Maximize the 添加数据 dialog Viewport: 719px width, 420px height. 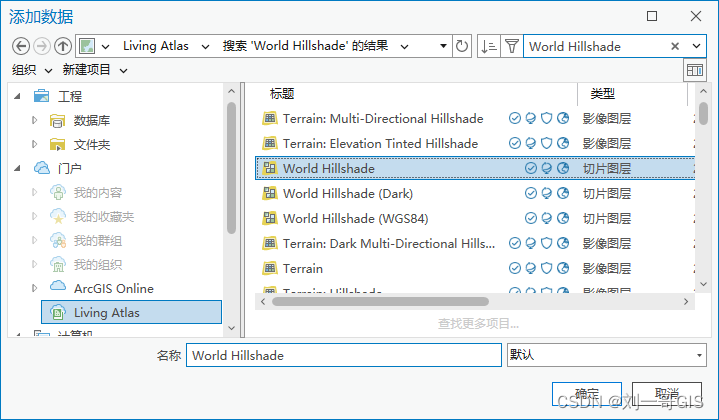(652, 17)
